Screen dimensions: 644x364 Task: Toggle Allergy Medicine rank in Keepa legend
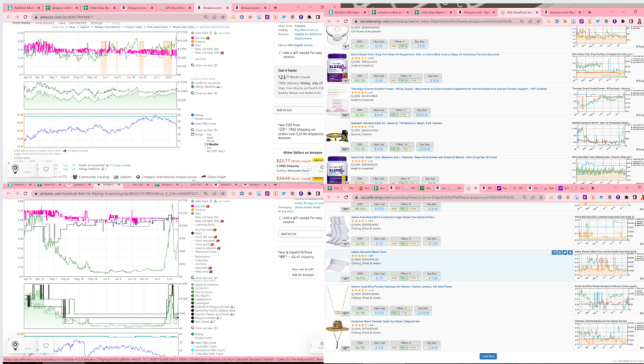click(x=206, y=87)
